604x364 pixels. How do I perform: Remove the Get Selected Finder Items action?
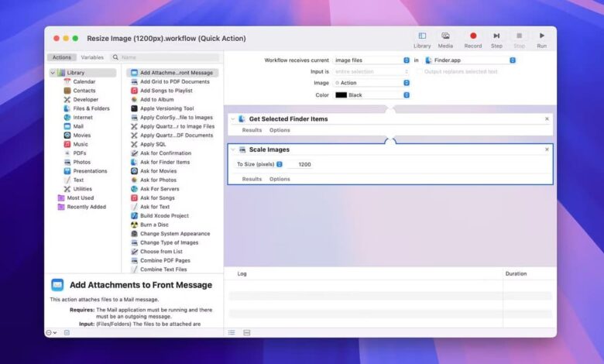[x=547, y=119]
